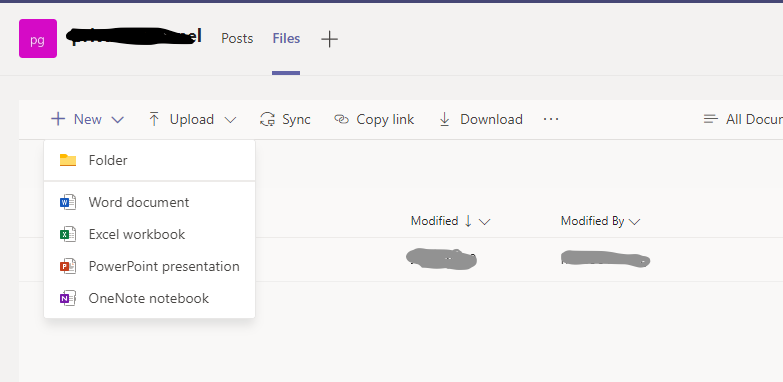Screen dimensions: 783x382
Task: Click the Sync button
Action: click(x=285, y=119)
